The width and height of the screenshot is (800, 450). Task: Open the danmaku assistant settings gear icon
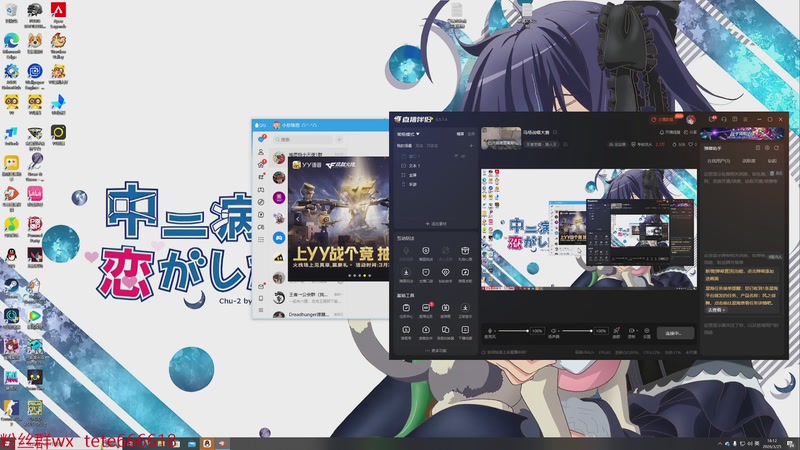[x=767, y=148]
